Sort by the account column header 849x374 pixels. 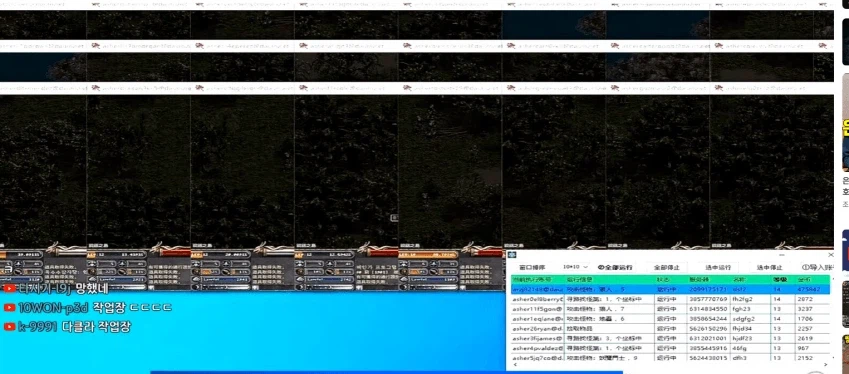pyautogui.click(x=538, y=280)
